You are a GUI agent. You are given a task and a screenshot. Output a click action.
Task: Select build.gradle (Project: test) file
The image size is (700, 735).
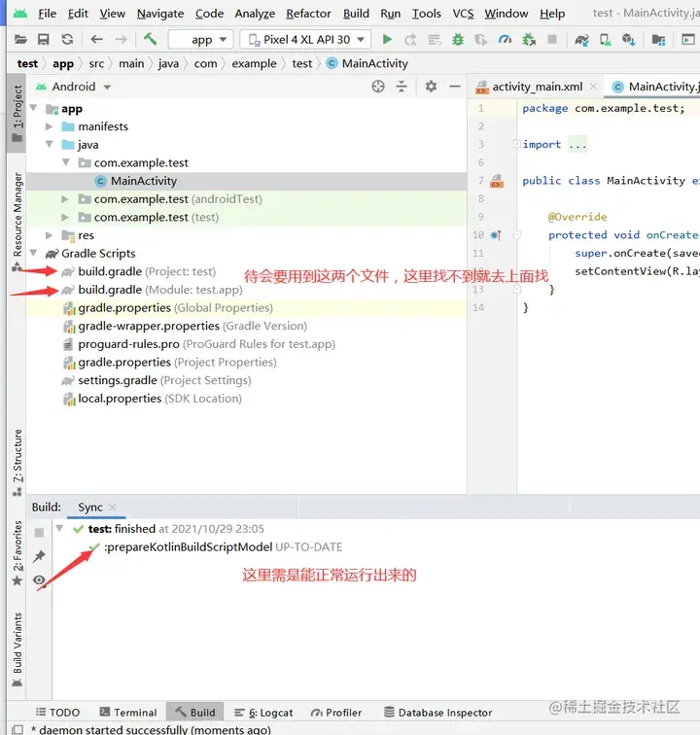coord(147,272)
